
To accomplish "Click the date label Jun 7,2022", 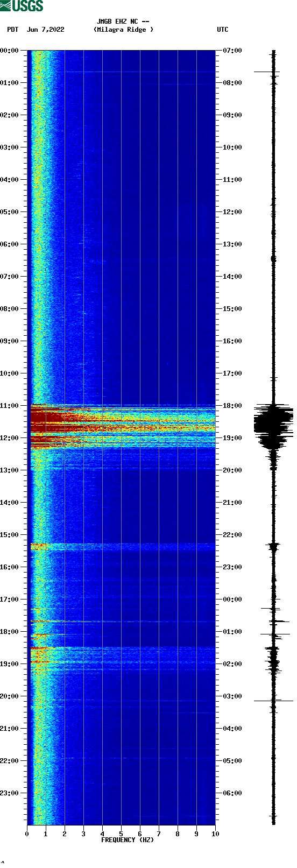I will point(45,30).
